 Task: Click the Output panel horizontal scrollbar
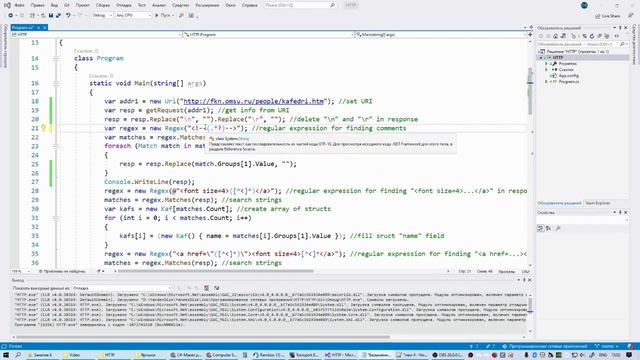[203, 338]
